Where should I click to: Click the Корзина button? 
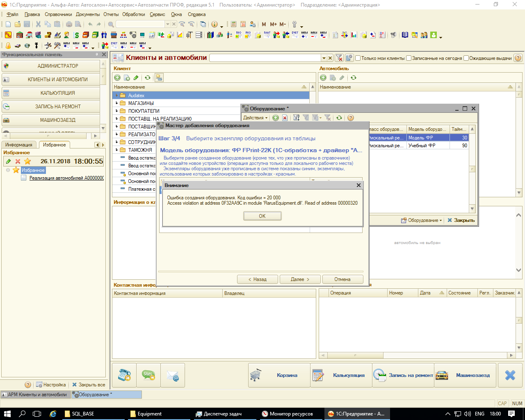[279, 375]
